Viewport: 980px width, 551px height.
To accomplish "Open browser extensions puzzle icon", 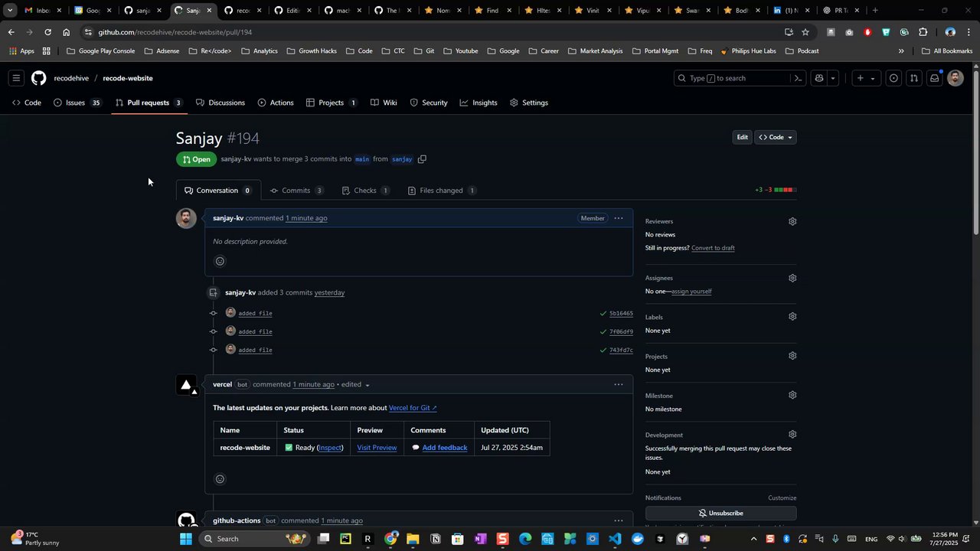I will [x=923, y=32].
